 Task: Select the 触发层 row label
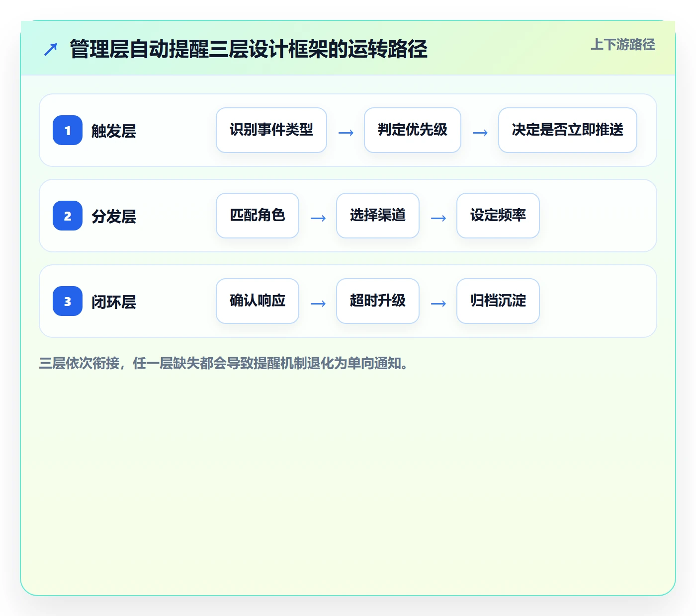tap(114, 131)
